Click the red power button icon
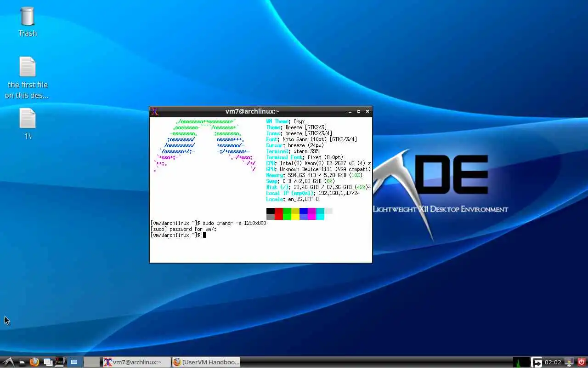Screen dimensions: 588x368 pos(582,362)
